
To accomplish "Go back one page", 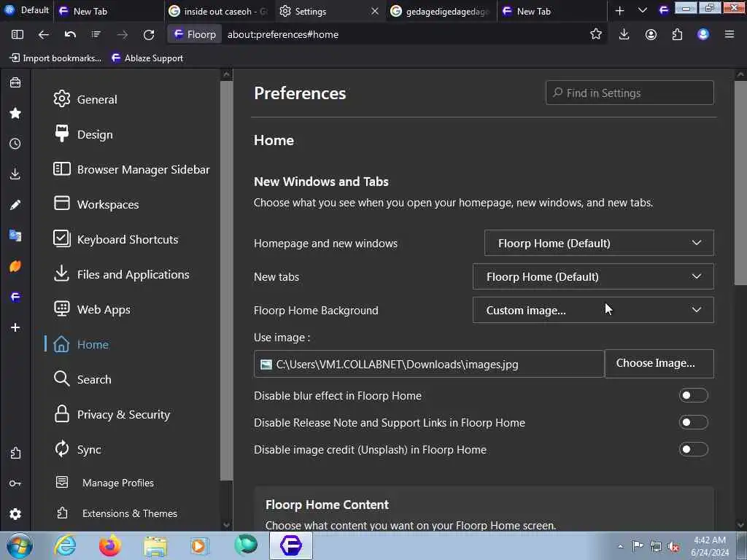I will pyautogui.click(x=43, y=34).
